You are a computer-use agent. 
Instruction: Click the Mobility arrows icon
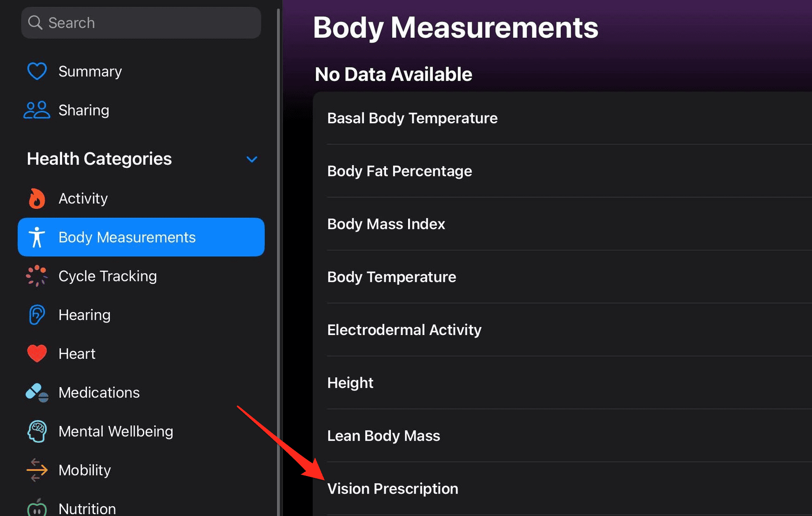37,470
